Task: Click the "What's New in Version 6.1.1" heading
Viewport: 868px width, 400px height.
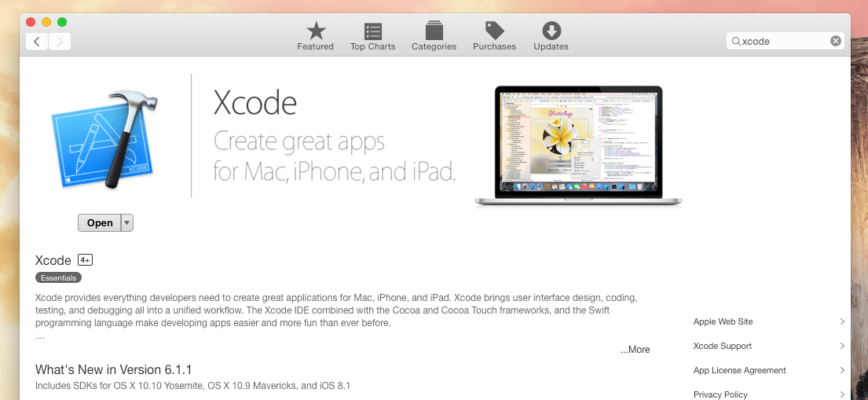Action: (x=113, y=369)
